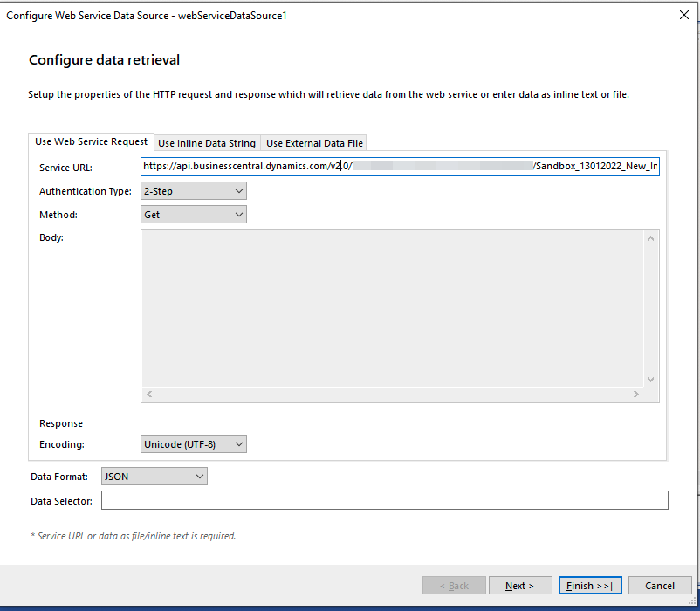Select the Use External Data File tab
Image resolution: width=700 pixels, height=611 pixels.
click(314, 143)
